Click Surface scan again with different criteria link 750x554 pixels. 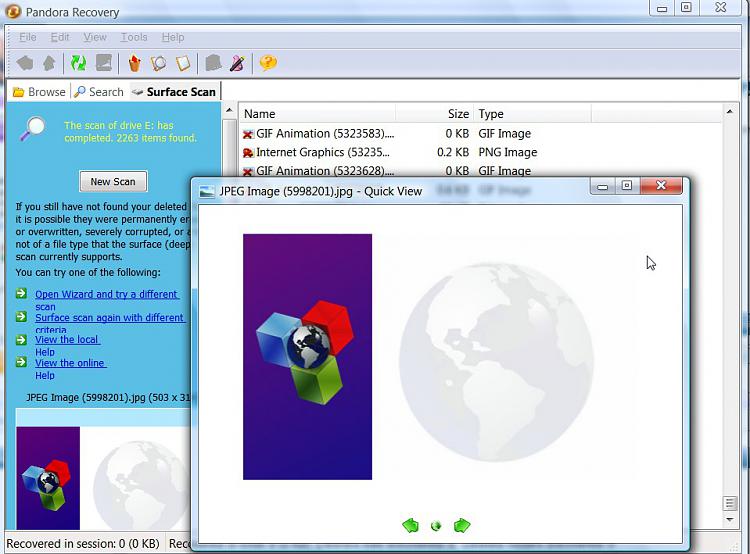coord(110,323)
